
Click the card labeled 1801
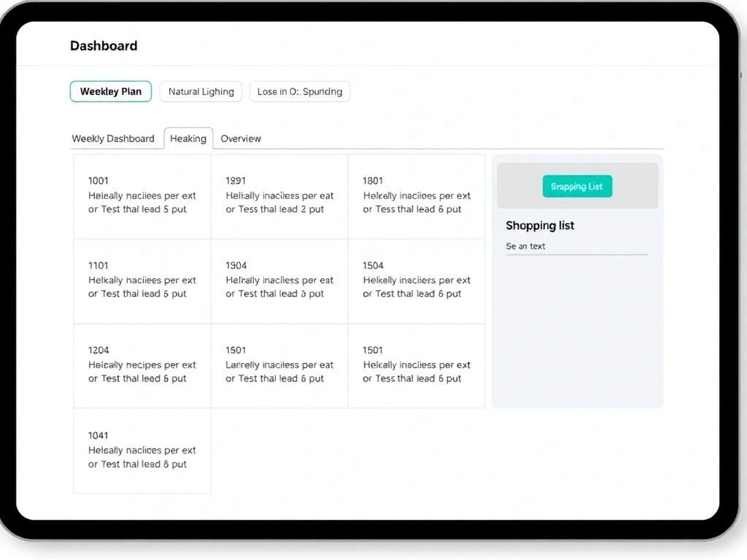[417, 196]
